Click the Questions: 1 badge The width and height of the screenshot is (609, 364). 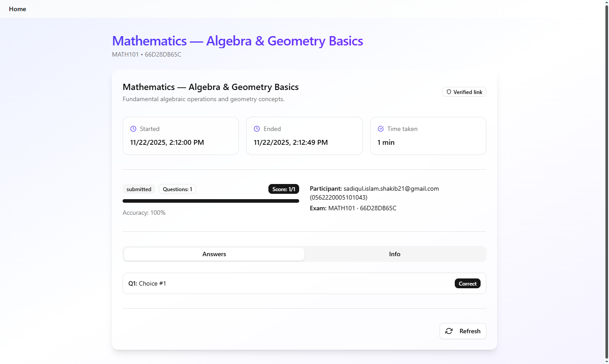[177, 189]
